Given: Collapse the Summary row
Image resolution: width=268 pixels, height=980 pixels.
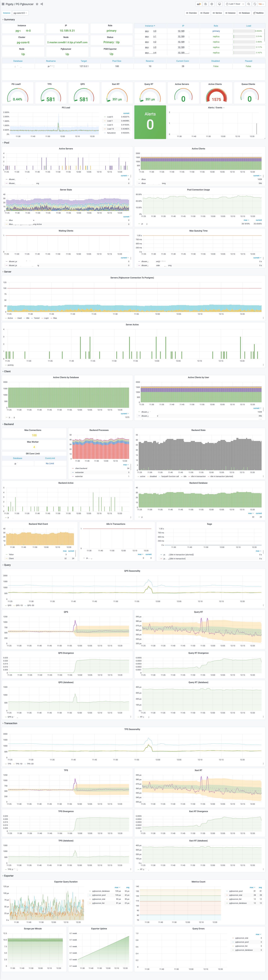Looking at the screenshot, I should [9, 19].
